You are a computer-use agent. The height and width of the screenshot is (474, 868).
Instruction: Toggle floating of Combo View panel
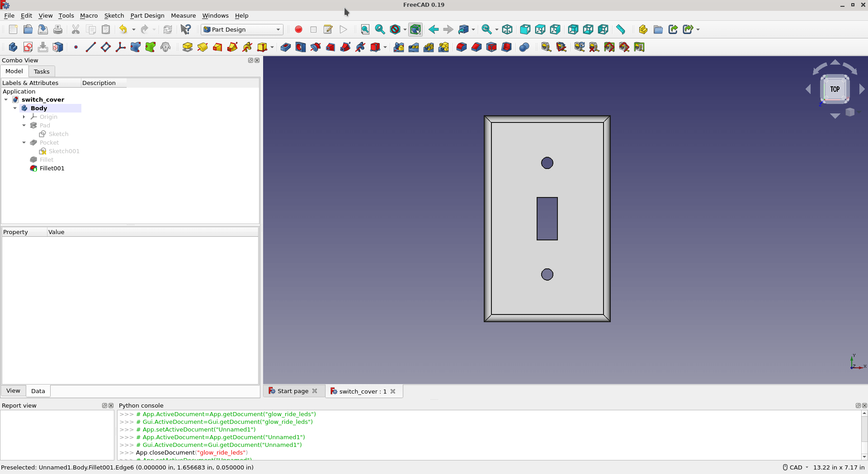click(250, 60)
